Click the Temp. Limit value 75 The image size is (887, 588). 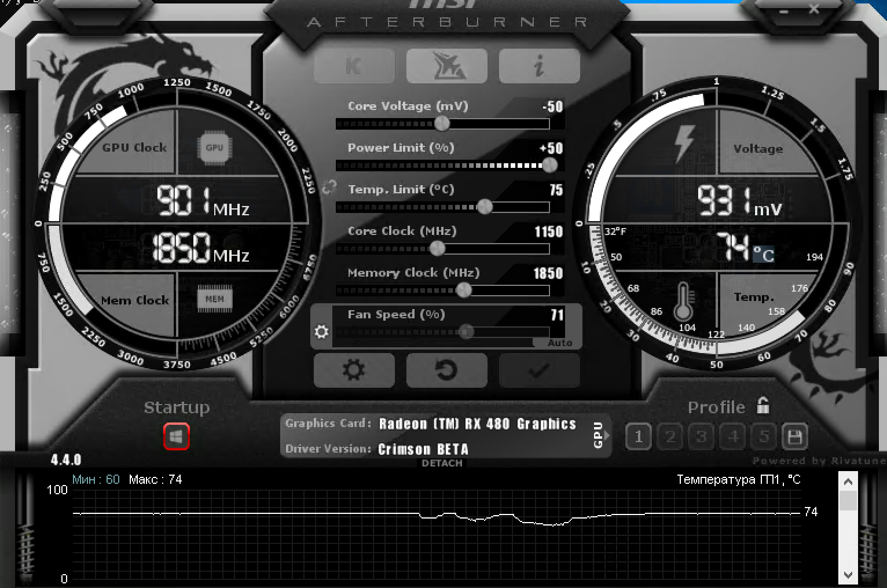click(x=556, y=190)
